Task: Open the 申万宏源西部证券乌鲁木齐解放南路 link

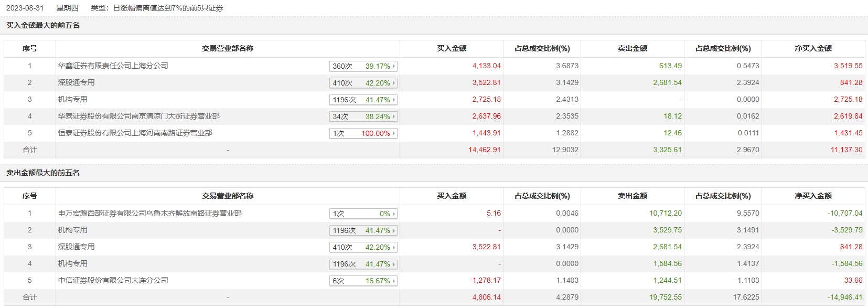Action: coord(149,213)
